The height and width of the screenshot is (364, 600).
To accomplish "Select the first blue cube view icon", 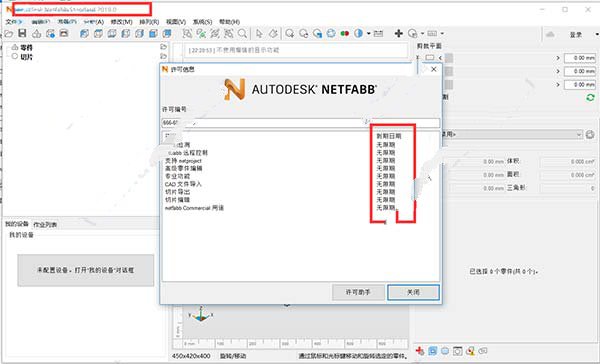I will tap(84, 34).
